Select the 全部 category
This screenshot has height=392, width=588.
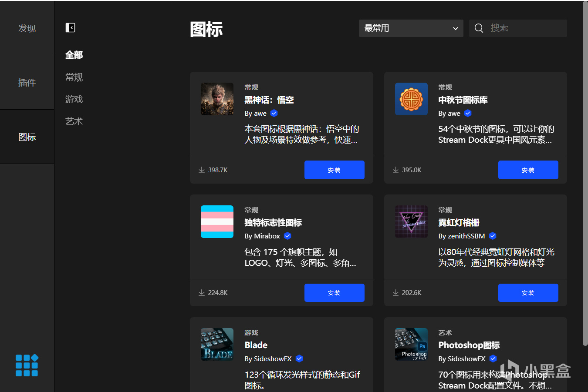[74, 55]
